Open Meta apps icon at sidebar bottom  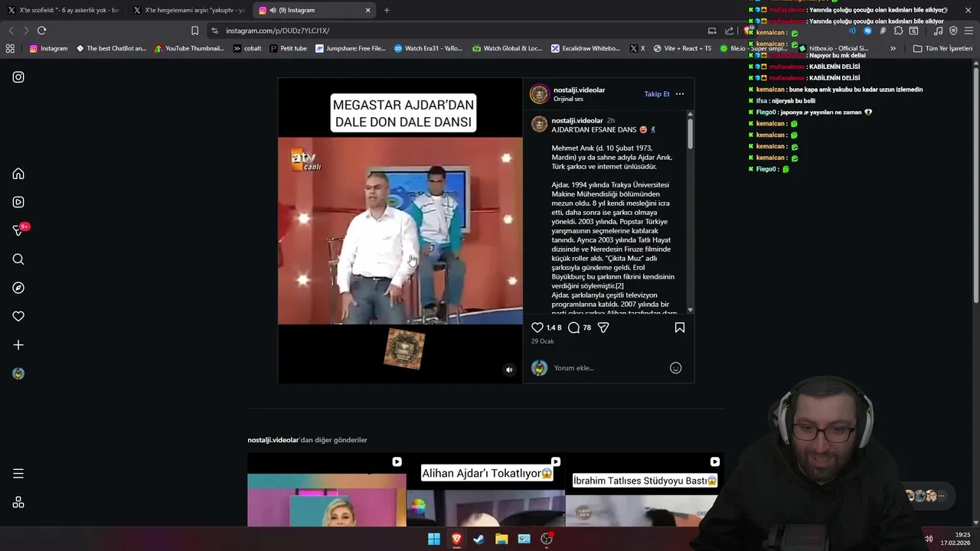tap(18, 502)
